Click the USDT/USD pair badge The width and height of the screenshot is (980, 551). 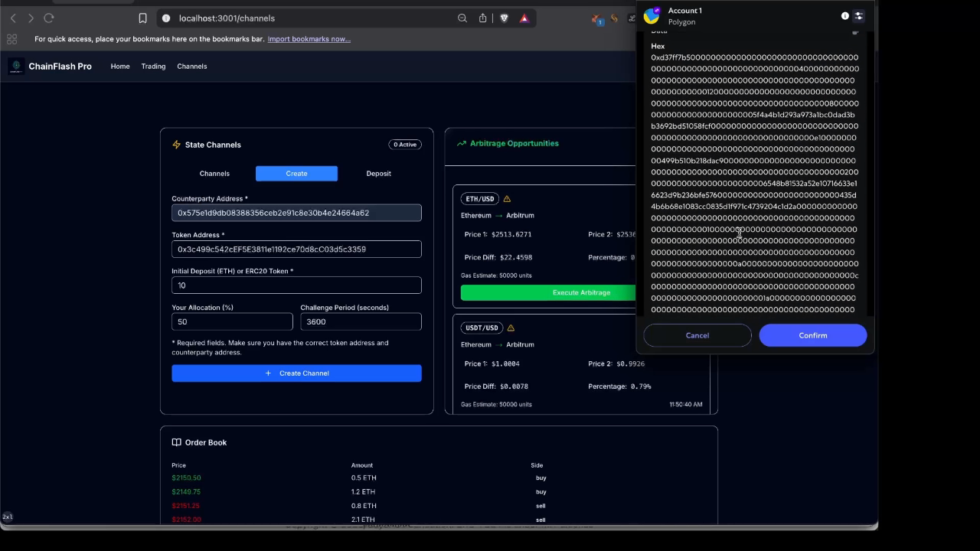pyautogui.click(x=482, y=328)
